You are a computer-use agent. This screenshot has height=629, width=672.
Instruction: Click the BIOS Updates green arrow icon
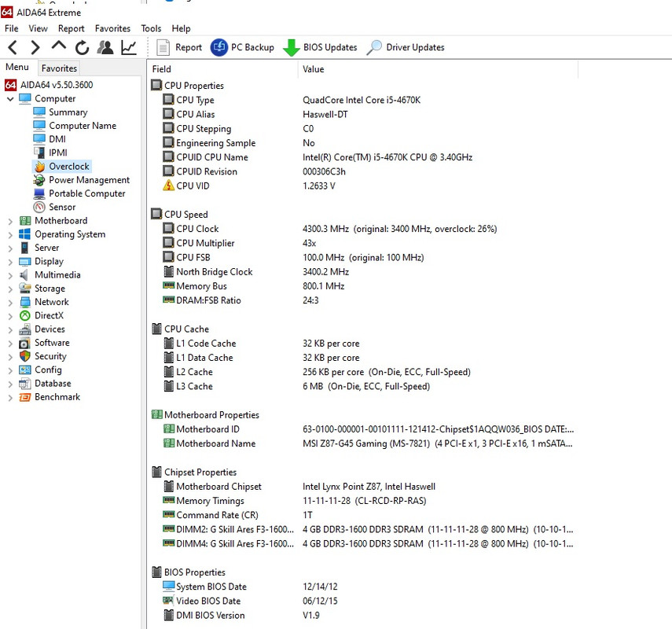click(x=292, y=47)
